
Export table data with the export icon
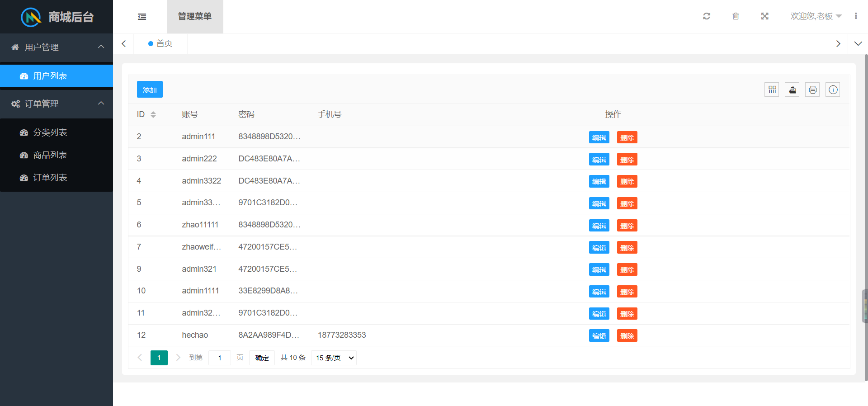tap(793, 90)
